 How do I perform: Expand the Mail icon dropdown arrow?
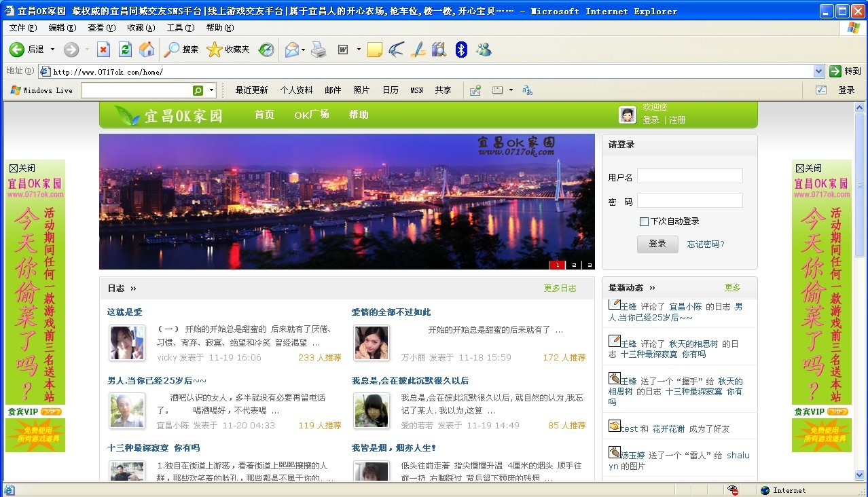[x=303, y=50]
